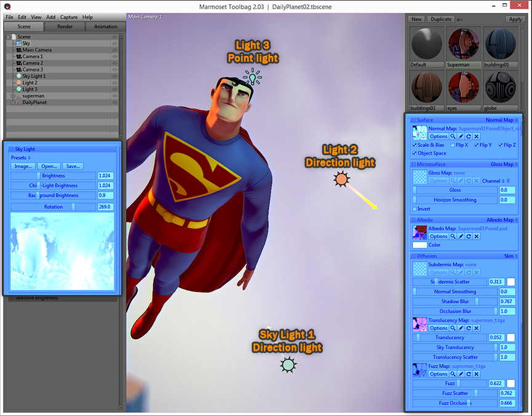Open the Help menu

coord(87,17)
